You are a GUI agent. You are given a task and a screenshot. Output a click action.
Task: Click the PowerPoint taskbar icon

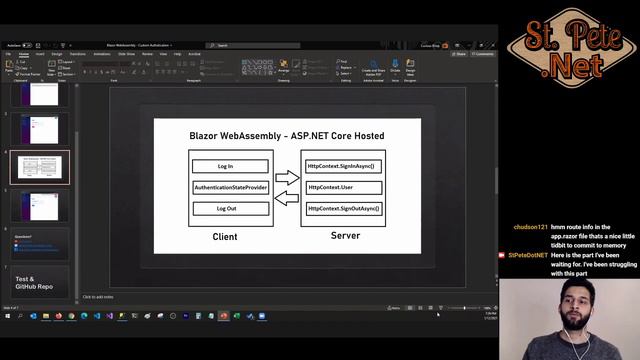pyautogui.click(x=224, y=316)
